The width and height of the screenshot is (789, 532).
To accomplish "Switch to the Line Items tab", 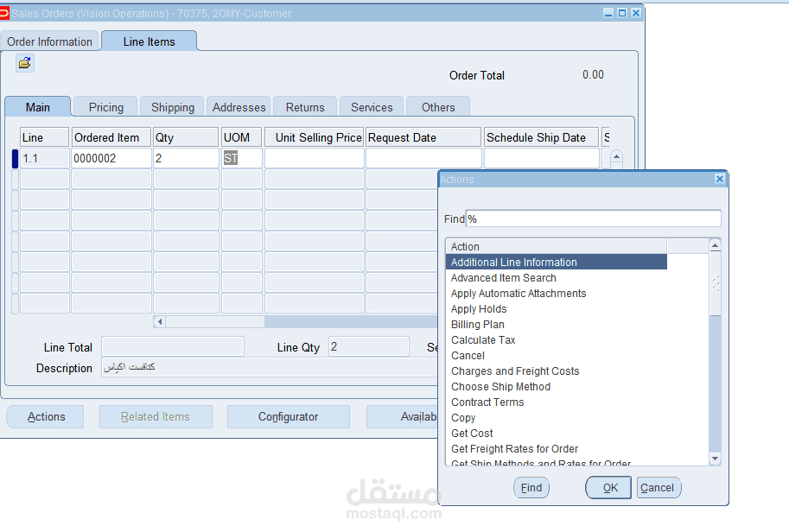I will [x=149, y=41].
